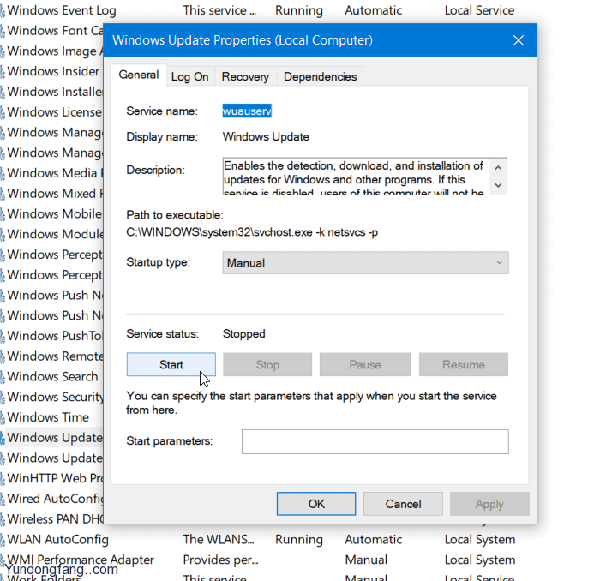Click the Start parameters input field
600x581 pixels.
coord(375,441)
